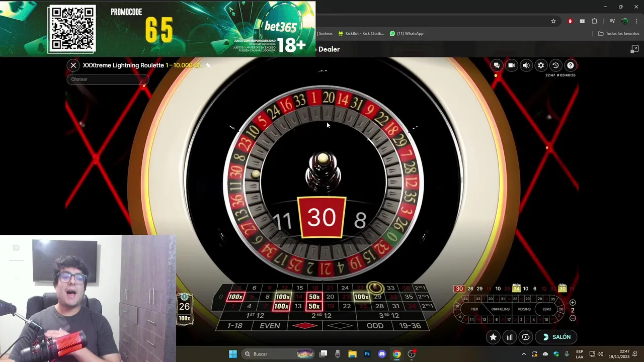Click the taskbar Buscar search box
Viewport: 644px width, 362px height.
[279, 354]
